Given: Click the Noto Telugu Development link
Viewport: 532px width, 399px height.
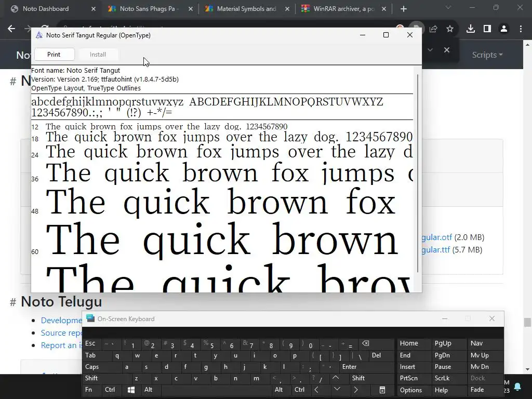Looking at the screenshot, I should tap(61, 320).
